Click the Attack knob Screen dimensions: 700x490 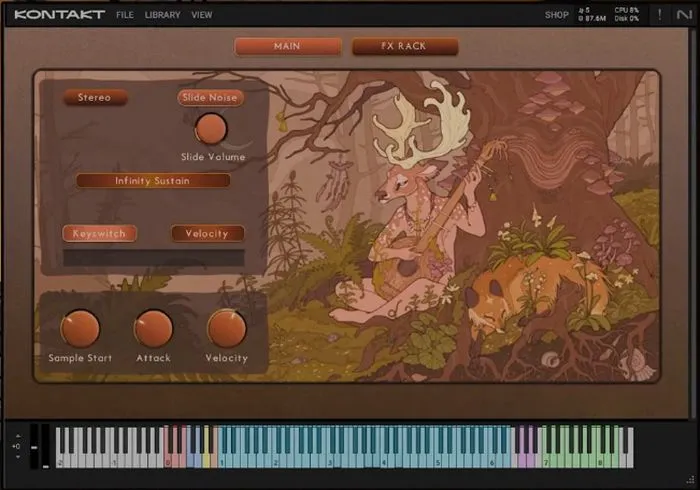pos(154,328)
